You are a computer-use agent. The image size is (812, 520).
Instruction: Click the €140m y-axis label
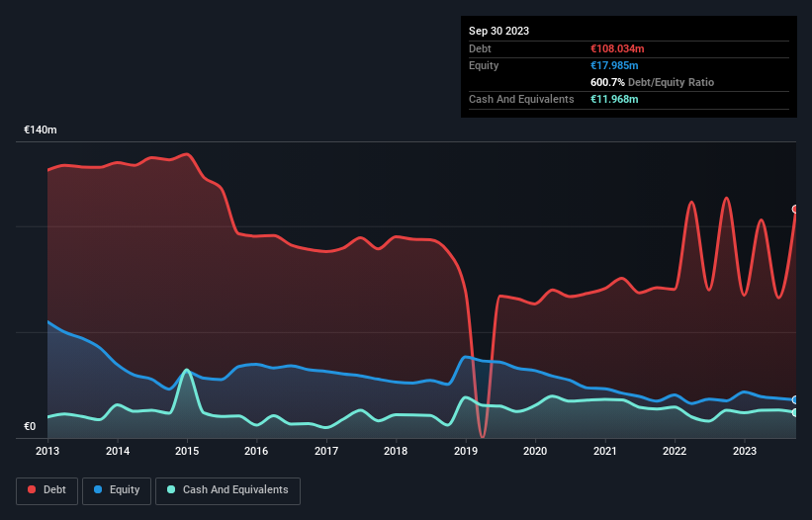(41, 130)
